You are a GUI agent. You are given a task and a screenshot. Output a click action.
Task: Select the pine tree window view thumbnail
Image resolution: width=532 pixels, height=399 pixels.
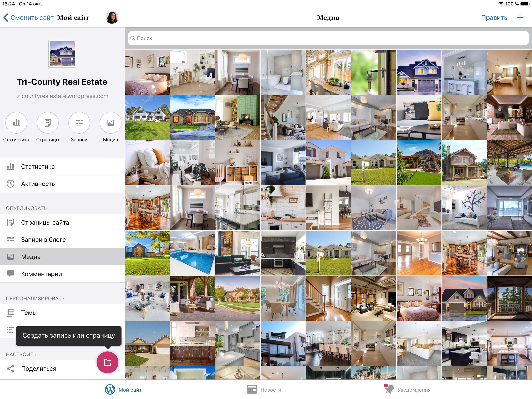click(x=509, y=298)
